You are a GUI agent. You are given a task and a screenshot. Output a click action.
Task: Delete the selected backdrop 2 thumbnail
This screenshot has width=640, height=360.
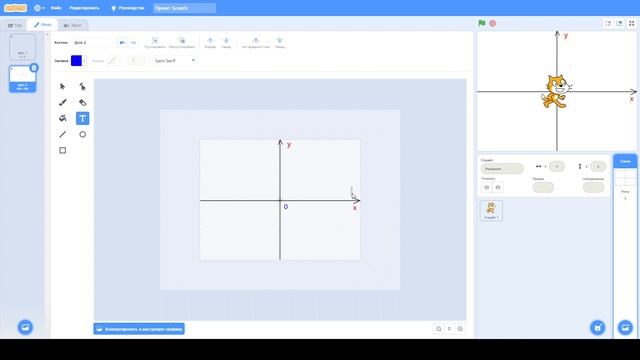(x=34, y=68)
